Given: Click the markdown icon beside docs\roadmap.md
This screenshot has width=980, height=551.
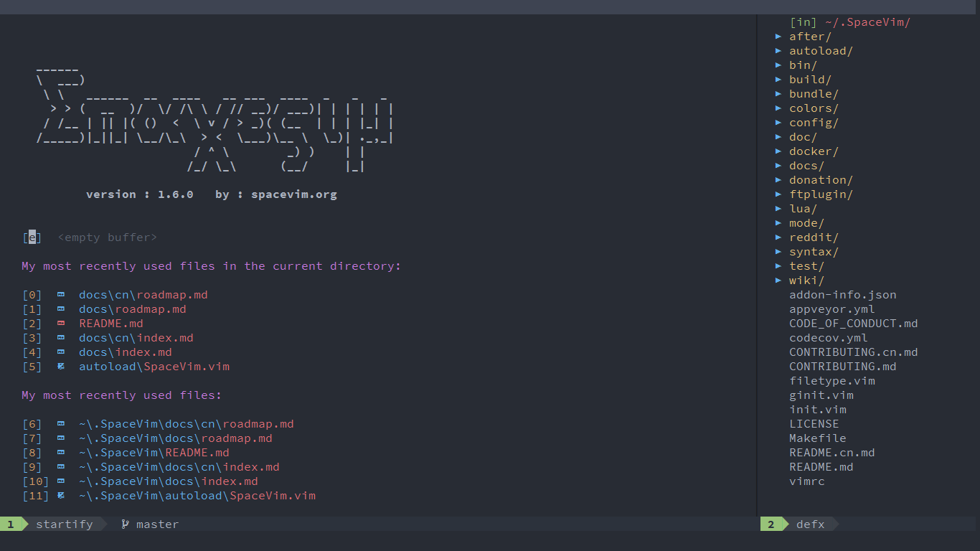Looking at the screenshot, I should click(61, 309).
